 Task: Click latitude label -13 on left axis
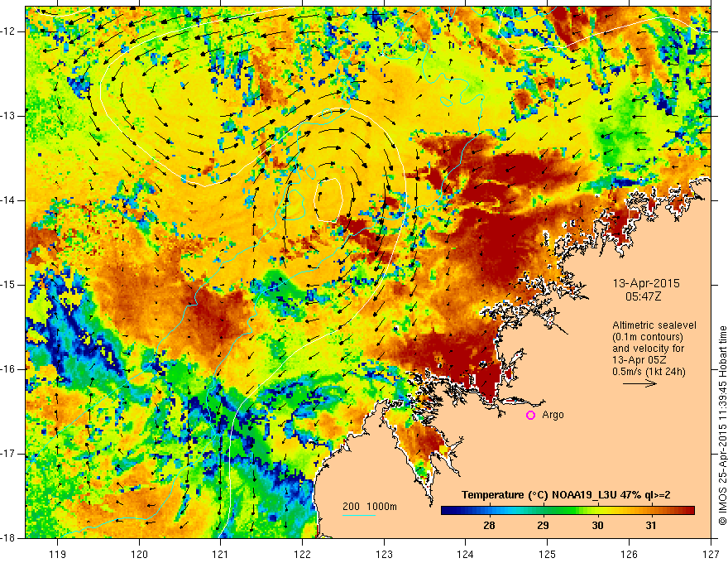pyautogui.click(x=9, y=116)
